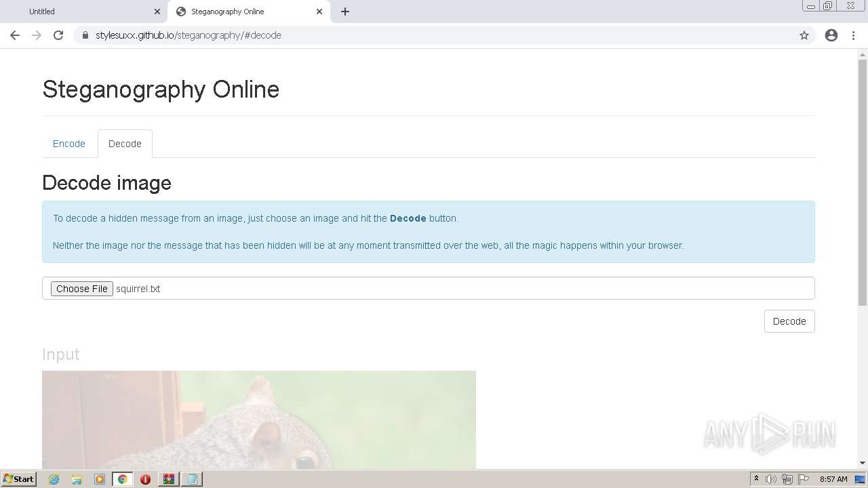The image size is (868, 488).
Task: Switch to the Untitled browser tab
Action: click(x=84, y=12)
